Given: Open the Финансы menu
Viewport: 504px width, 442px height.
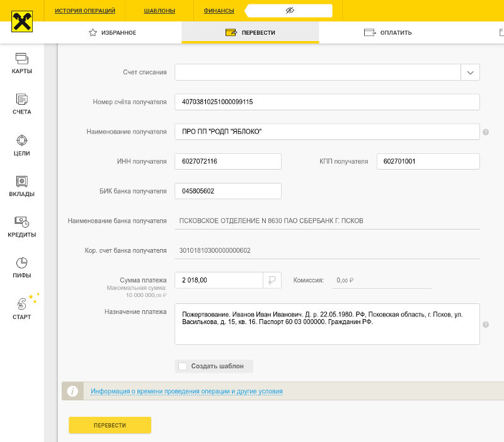Looking at the screenshot, I should (x=219, y=11).
